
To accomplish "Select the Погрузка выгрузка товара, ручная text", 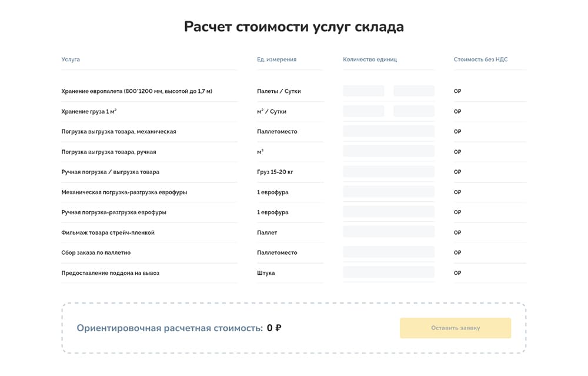I will [108, 152].
